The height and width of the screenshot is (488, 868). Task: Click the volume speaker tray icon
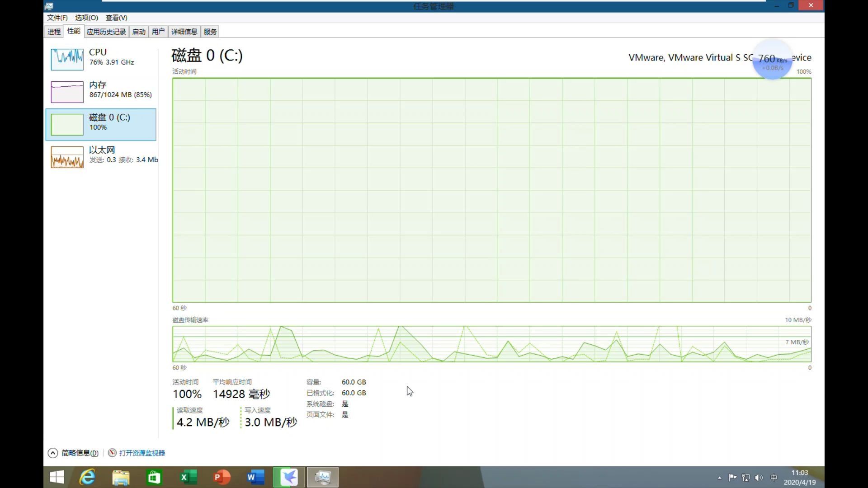pyautogui.click(x=759, y=478)
